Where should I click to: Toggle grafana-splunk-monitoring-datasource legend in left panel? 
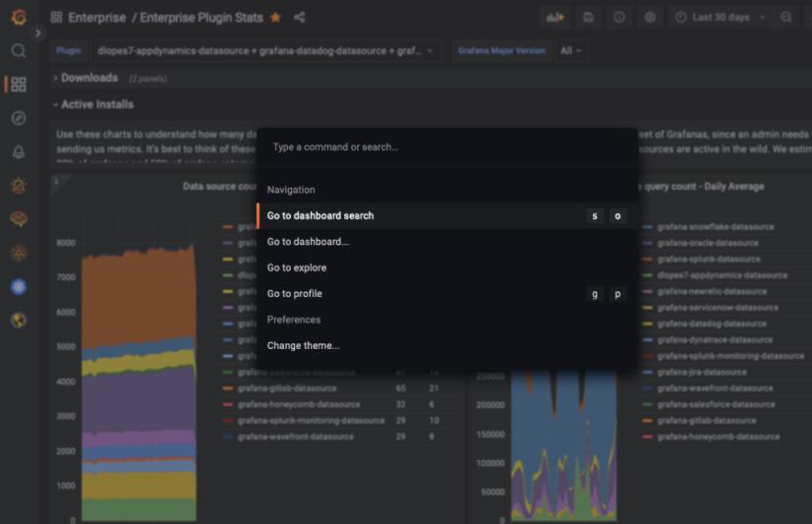[311, 421]
